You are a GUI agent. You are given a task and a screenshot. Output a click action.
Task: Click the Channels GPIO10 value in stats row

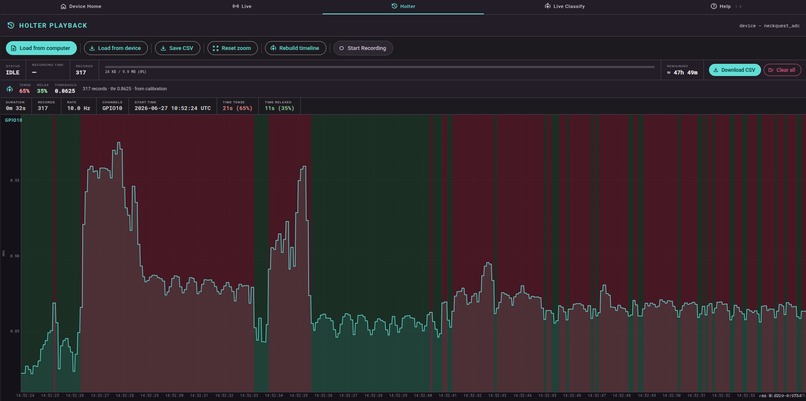tap(112, 108)
